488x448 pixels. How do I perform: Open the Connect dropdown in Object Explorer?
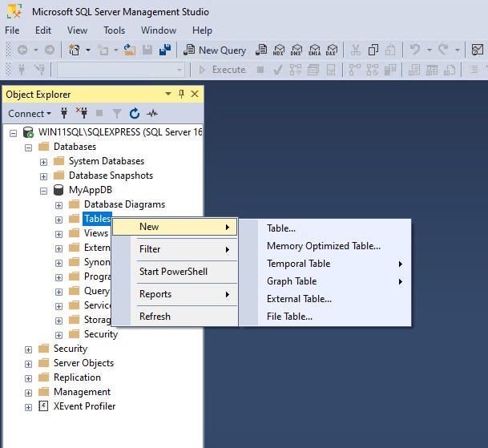30,114
